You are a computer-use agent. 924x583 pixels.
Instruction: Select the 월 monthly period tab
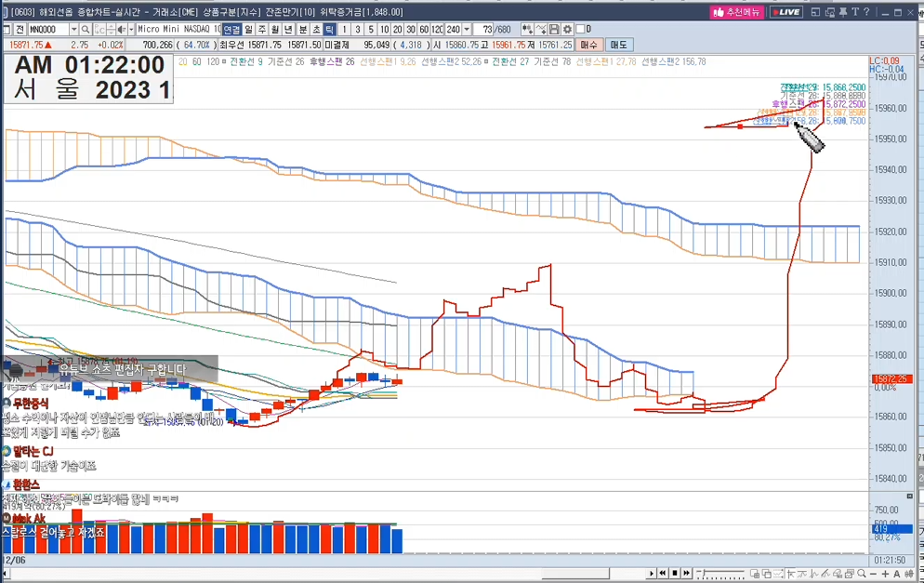[x=275, y=30]
